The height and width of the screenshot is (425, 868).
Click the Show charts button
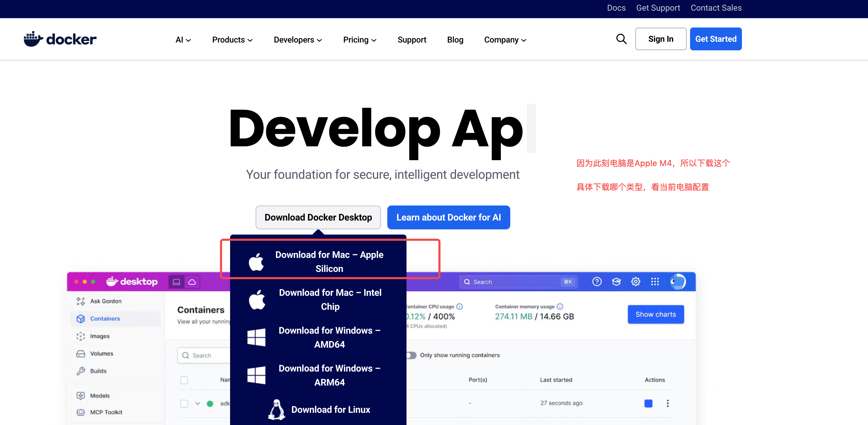click(x=656, y=314)
